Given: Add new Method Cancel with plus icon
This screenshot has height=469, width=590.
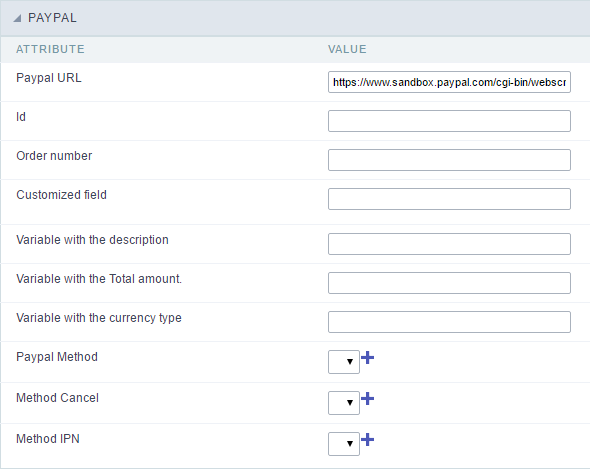Looking at the screenshot, I should (368, 399).
